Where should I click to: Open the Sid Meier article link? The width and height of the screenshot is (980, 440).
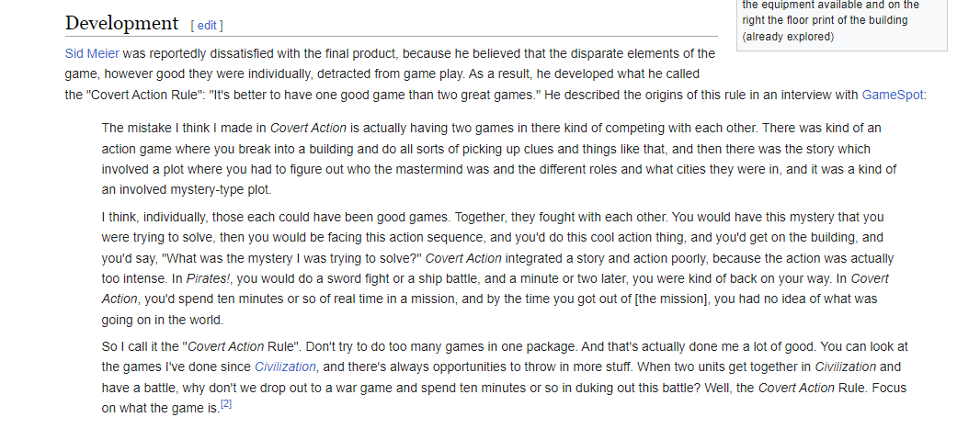(x=92, y=53)
